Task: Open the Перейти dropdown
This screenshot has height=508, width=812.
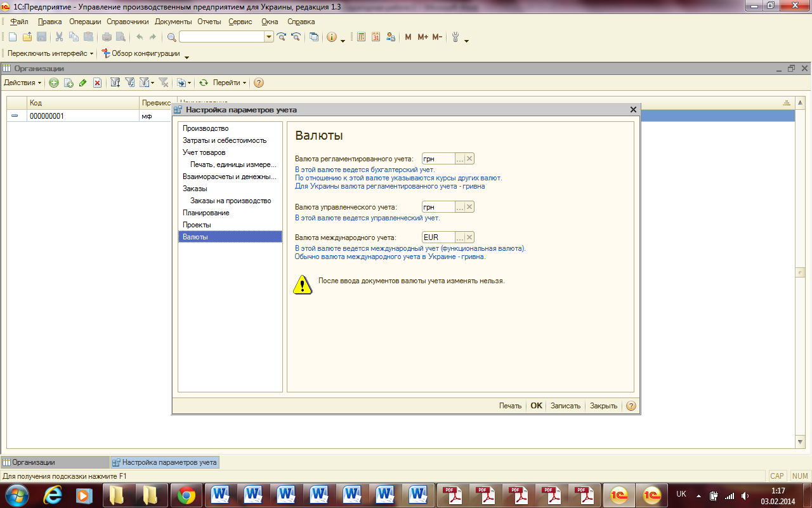Action: pyautogui.click(x=230, y=83)
